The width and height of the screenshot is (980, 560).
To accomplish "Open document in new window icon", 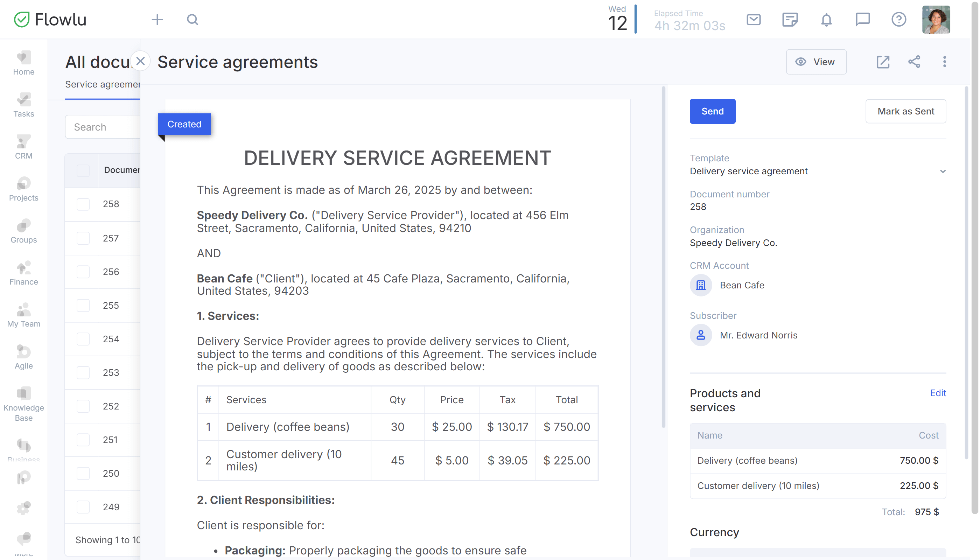I will tap(883, 62).
